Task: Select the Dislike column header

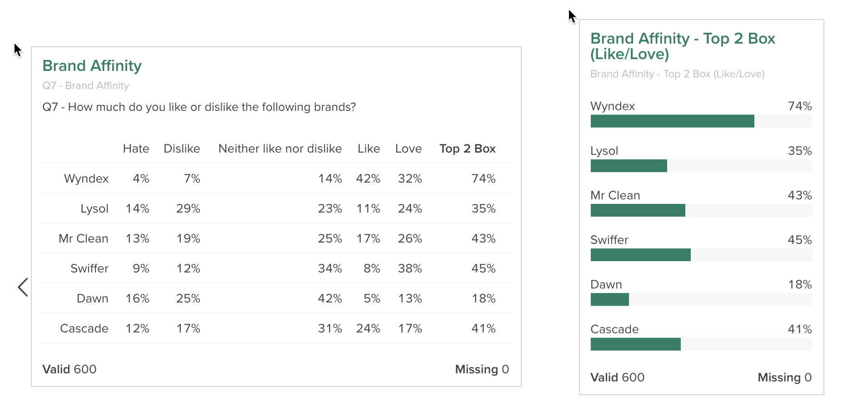Action: click(182, 149)
